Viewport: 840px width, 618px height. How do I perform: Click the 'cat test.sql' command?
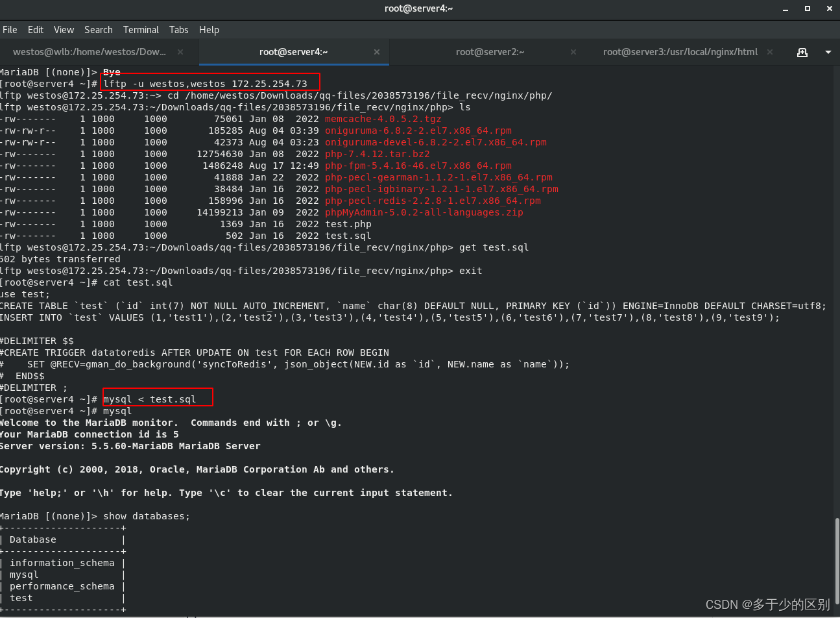tap(138, 282)
